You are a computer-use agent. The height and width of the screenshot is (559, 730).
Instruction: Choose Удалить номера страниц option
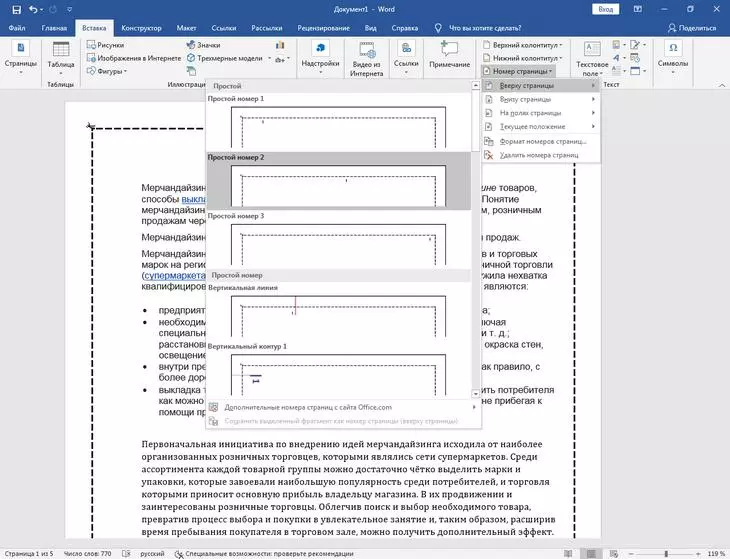click(540, 155)
